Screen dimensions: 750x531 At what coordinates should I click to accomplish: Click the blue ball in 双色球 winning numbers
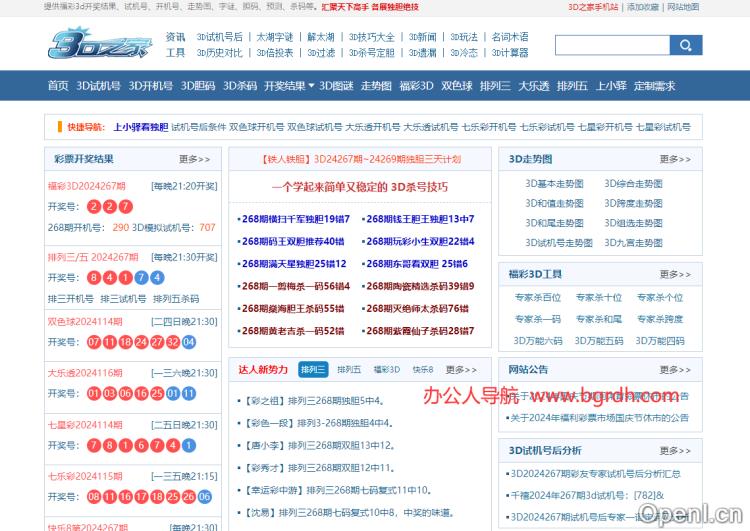189,342
